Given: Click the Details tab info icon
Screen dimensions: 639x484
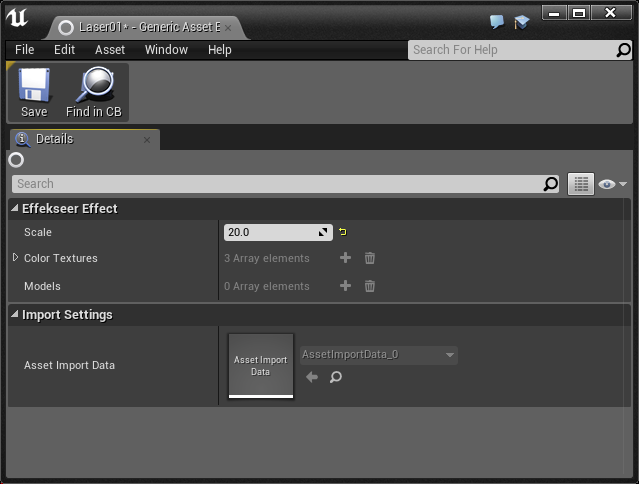Looking at the screenshot, I should (x=22, y=139).
